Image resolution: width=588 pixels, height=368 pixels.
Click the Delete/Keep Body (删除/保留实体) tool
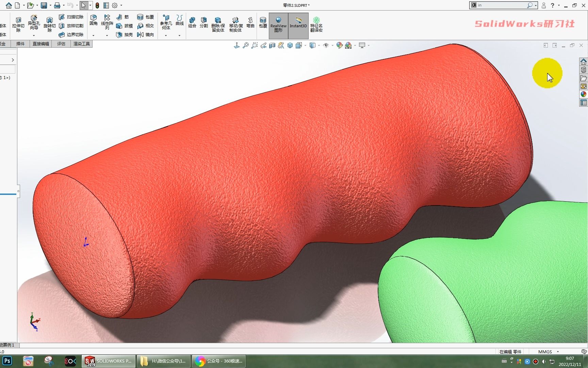(218, 24)
